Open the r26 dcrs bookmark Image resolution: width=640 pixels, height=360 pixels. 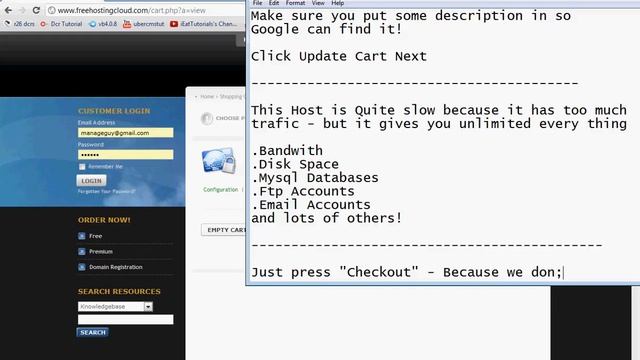pos(20,24)
